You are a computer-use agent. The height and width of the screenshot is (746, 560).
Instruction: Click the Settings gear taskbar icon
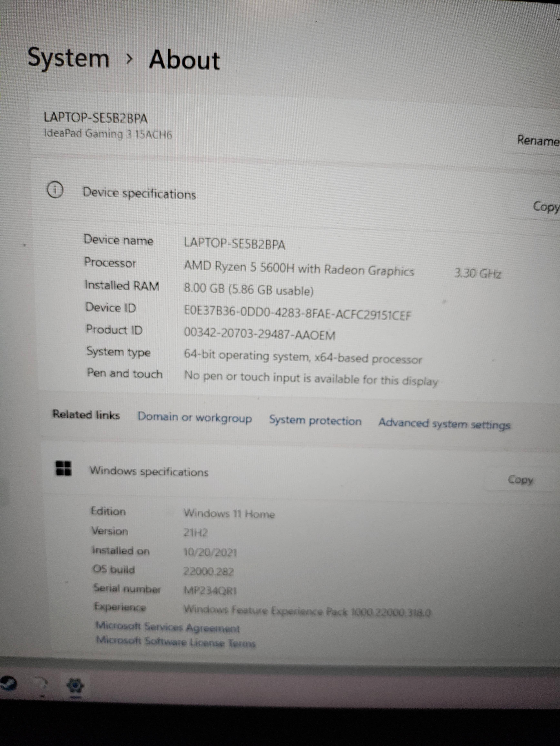tap(75, 685)
